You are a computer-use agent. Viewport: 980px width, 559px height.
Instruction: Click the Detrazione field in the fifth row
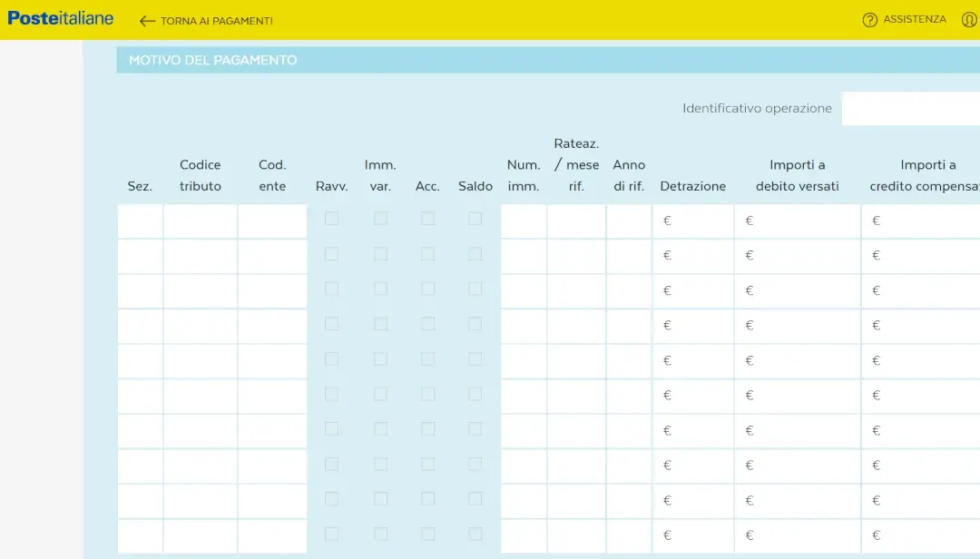693,361
